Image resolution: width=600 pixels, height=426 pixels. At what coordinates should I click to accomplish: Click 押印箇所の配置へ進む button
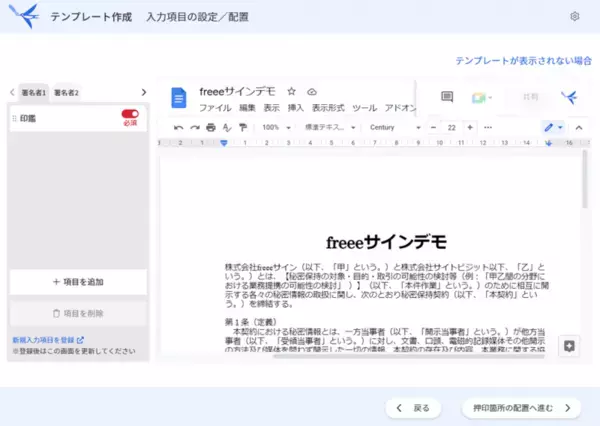521,408
